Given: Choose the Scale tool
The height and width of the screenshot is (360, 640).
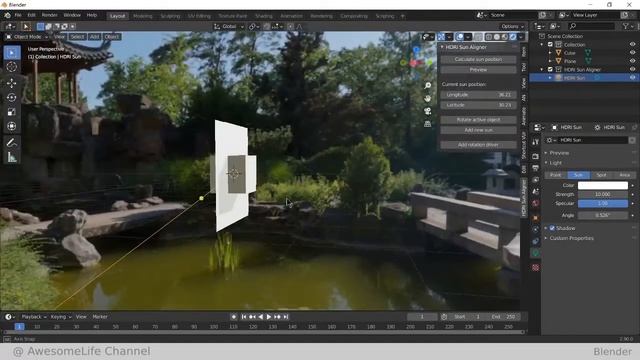Looking at the screenshot, I should [11, 111].
